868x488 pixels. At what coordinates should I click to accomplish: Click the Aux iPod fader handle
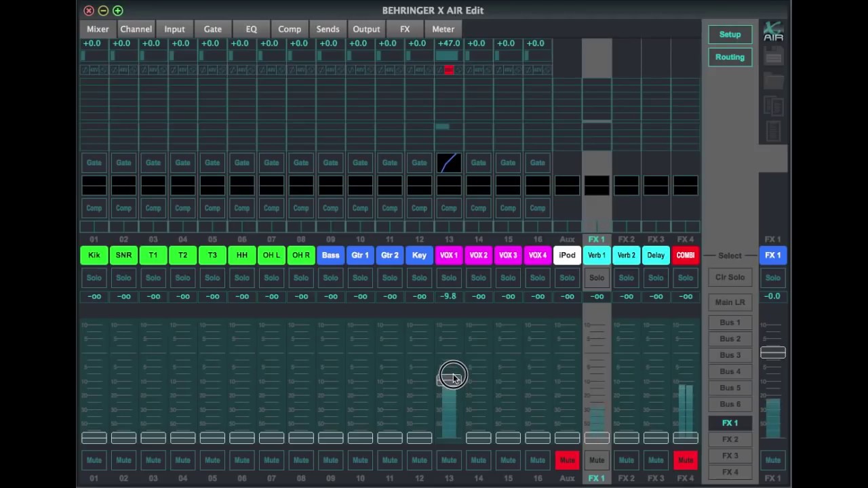(567, 438)
